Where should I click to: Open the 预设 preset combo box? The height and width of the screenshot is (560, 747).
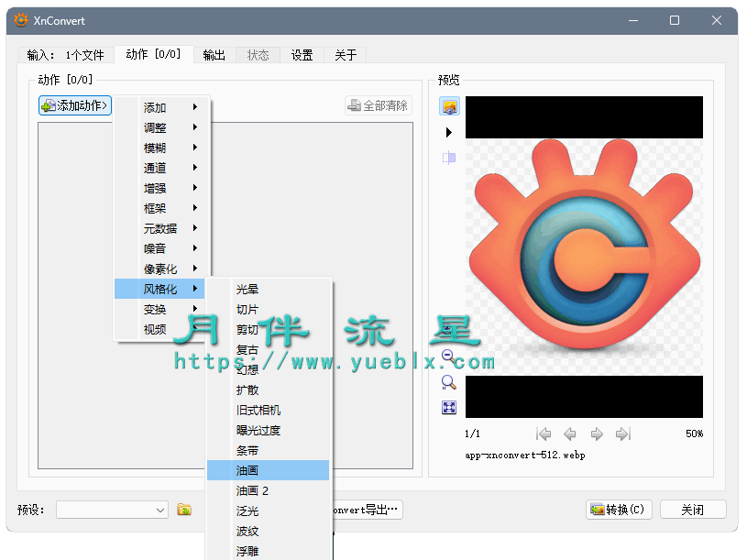(x=112, y=510)
